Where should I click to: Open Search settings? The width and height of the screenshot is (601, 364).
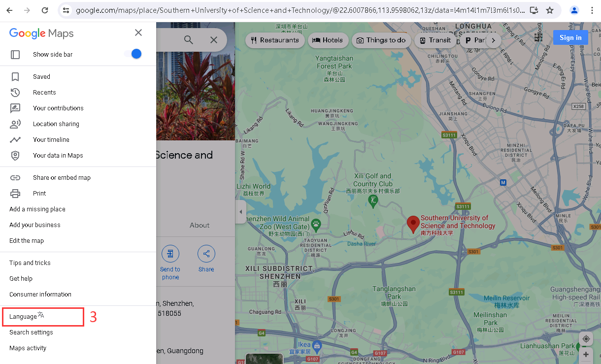click(x=31, y=332)
